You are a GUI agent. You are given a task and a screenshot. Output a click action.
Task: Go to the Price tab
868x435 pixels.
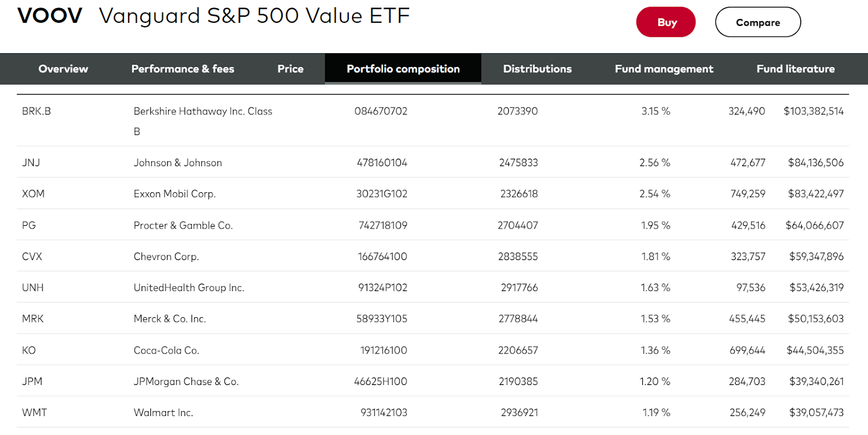pyautogui.click(x=290, y=69)
